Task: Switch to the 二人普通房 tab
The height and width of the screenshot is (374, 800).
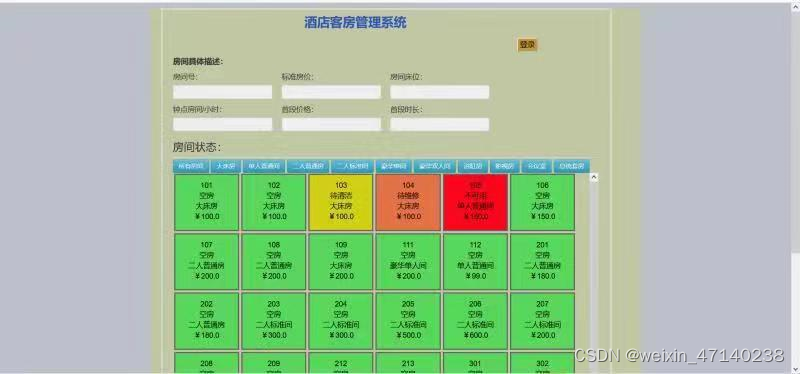Action: point(308,166)
